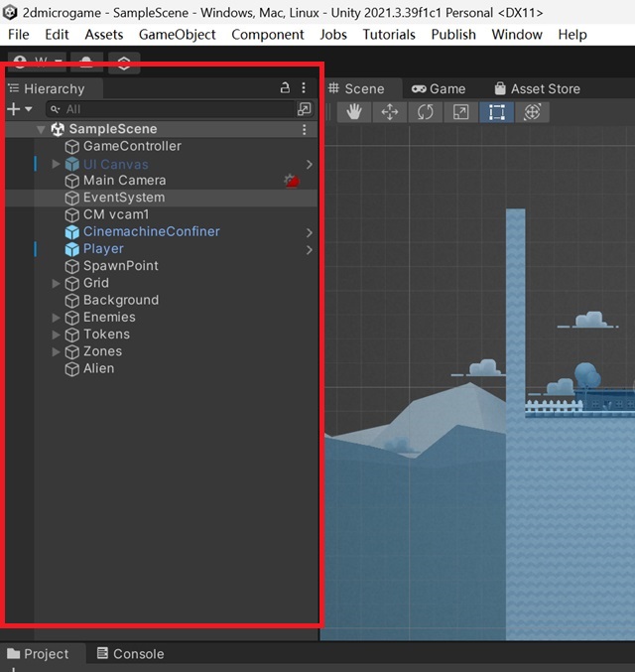The height and width of the screenshot is (672, 635).
Task: Open the GameObject menu
Action: point(178,35)
